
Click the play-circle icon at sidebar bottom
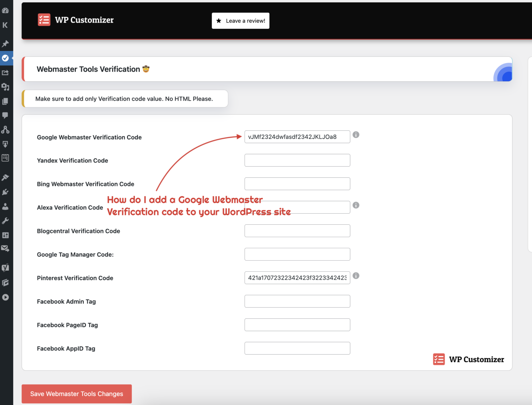click(x=6, y=297)
